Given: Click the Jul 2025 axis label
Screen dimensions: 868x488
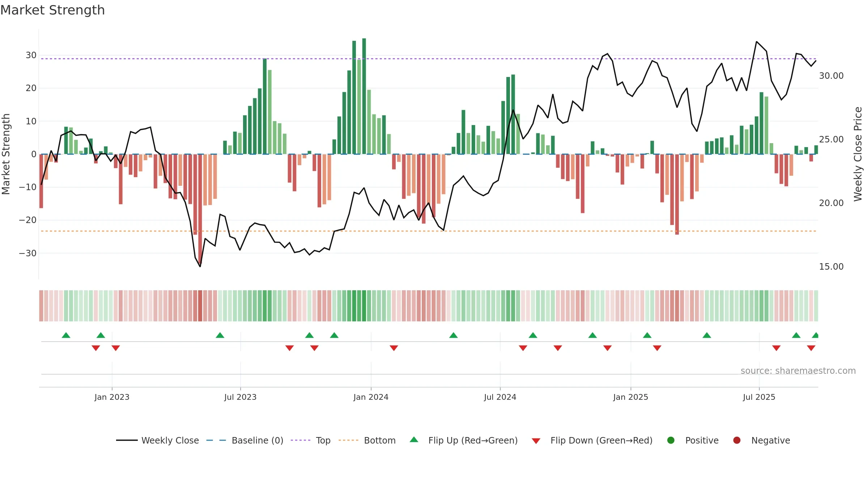Looking at the screenshot, I should pos(759,397).
